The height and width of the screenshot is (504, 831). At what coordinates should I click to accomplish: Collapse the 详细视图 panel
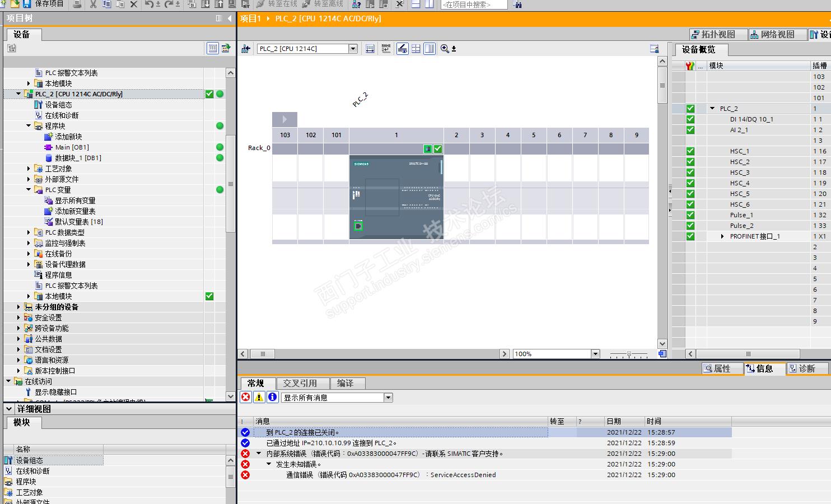click(x=9, y=409)
